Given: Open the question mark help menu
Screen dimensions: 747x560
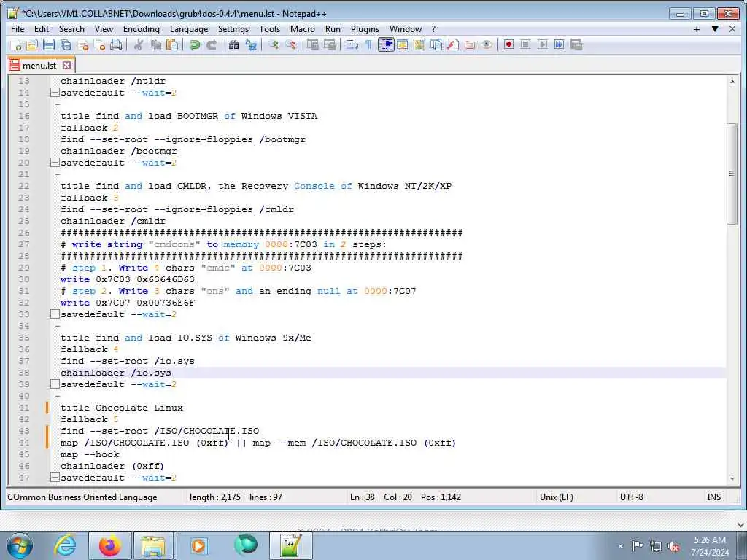Looking at the screenshot, I should [433, 29].
